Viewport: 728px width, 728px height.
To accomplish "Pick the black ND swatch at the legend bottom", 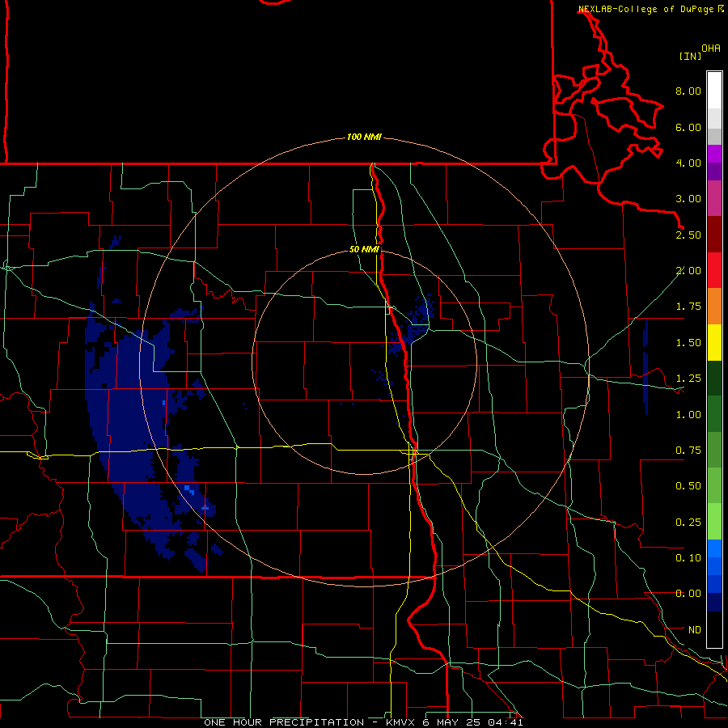I will tap(714, 629).
